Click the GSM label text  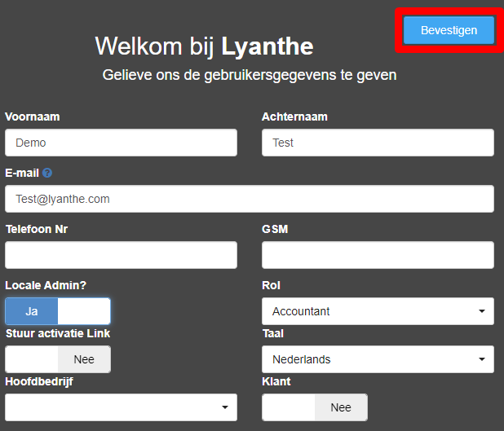(275, 229)
